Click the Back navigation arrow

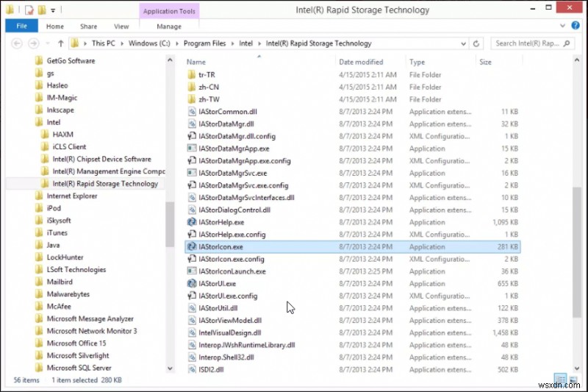17,43
